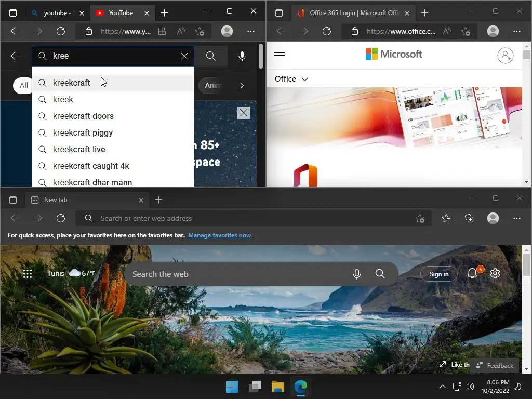This screenshot has width=532, height=399.
Task: Open profile avatar in New tab window
Action: (x=493, y=218)
